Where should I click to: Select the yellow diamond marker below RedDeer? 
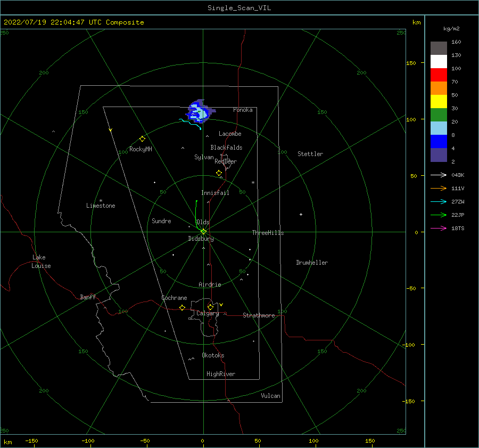tap(219, 173)
